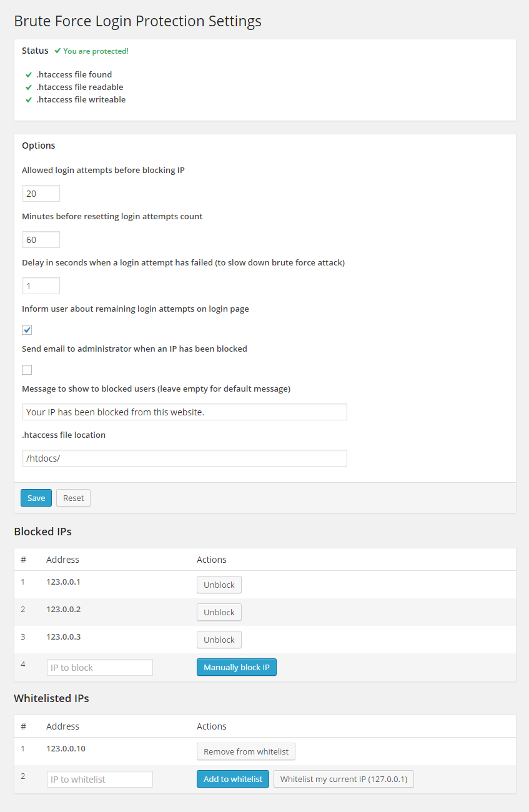529x812 pixels.
Task: Click checkmark beside '.htaccess file readable'
Action: 29,87
